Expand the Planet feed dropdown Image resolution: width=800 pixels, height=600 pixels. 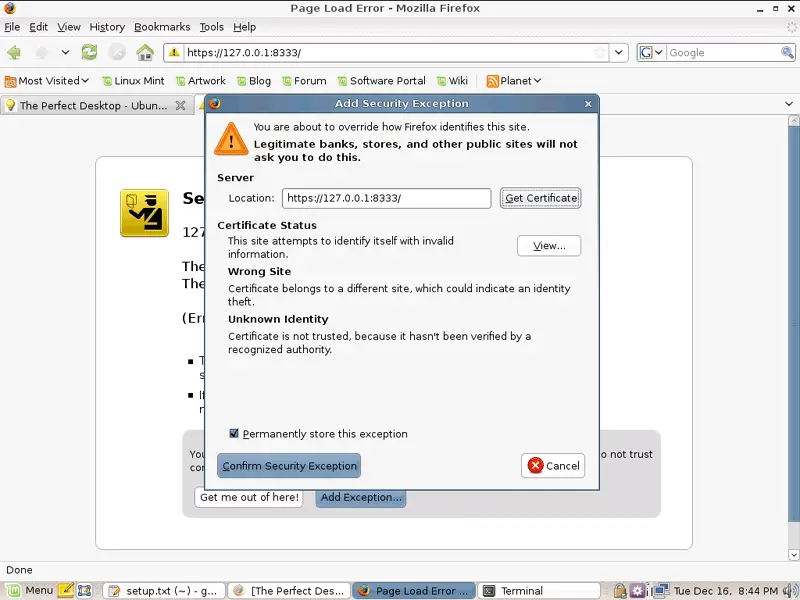click(x=514, y=81)
